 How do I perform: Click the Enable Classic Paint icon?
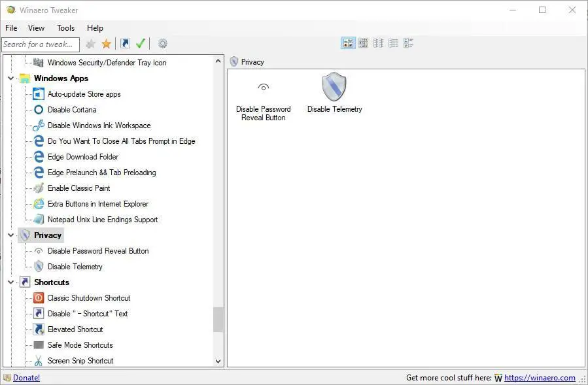(x=38, y=188)
